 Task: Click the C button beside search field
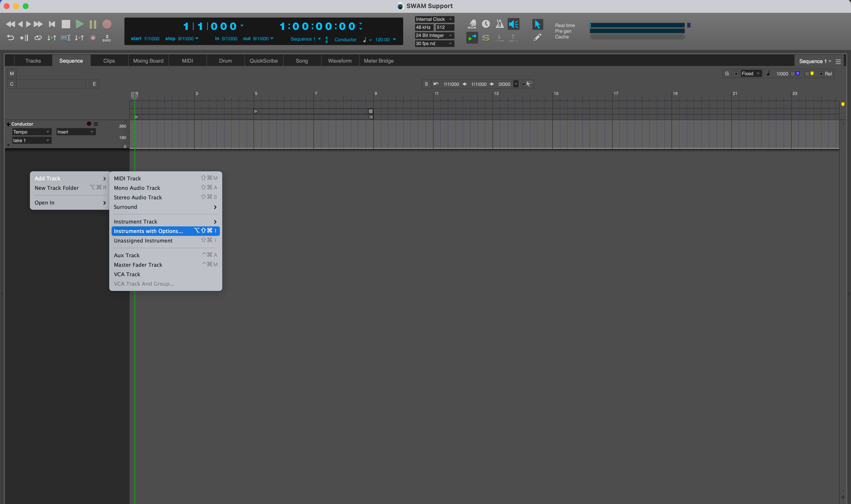(12, 84)
